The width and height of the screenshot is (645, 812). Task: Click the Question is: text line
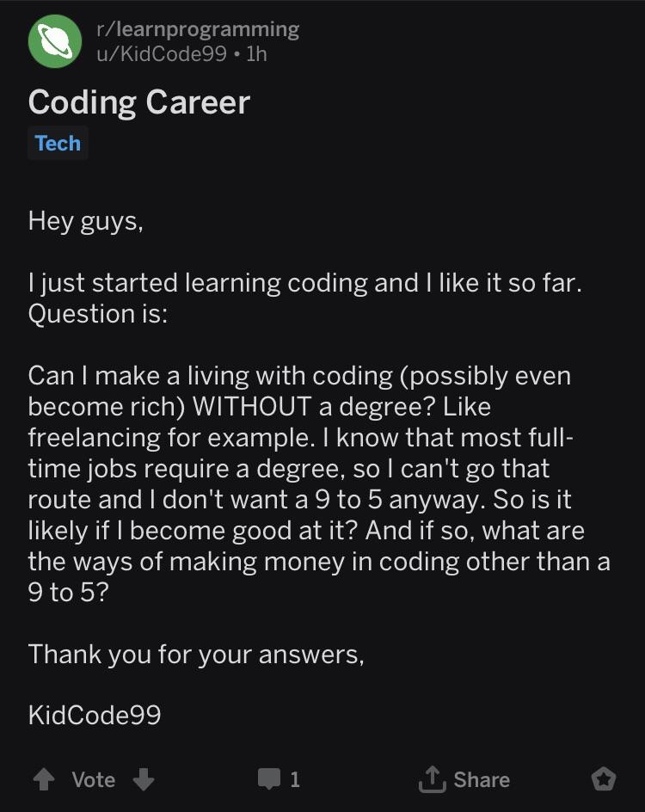tap(98, 314)
